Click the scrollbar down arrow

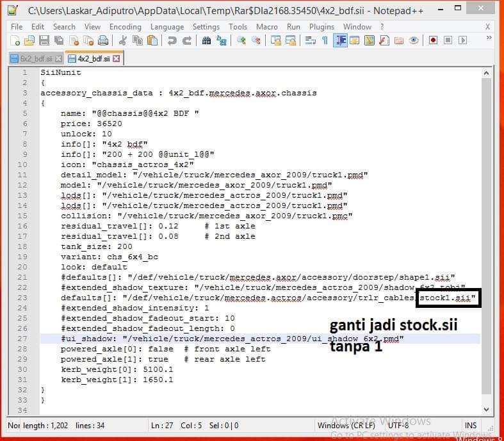[486, 410]
